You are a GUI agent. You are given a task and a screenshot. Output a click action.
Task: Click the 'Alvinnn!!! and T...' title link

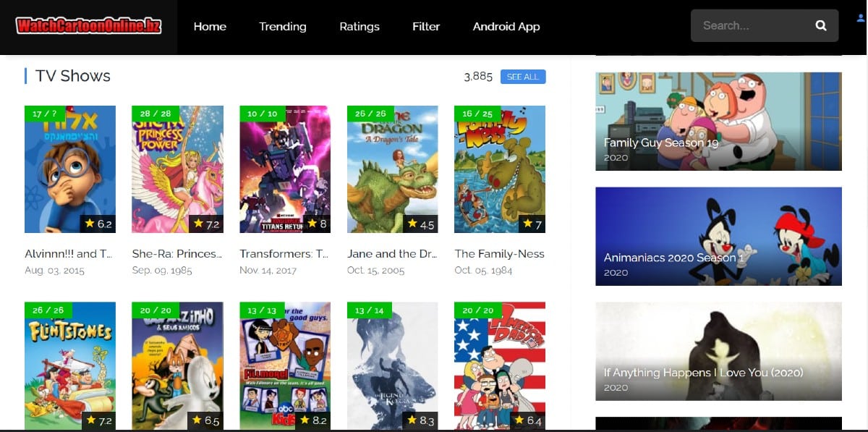click(70, 253)
